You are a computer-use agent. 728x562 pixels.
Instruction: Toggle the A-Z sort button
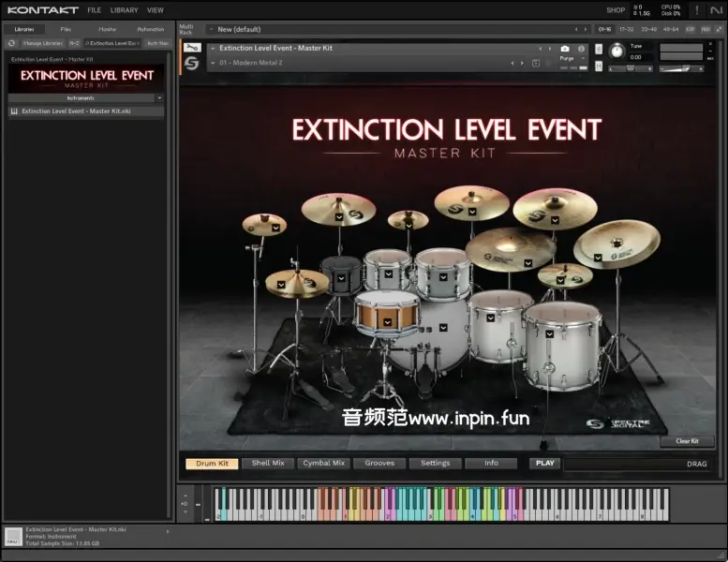point(74,43)
